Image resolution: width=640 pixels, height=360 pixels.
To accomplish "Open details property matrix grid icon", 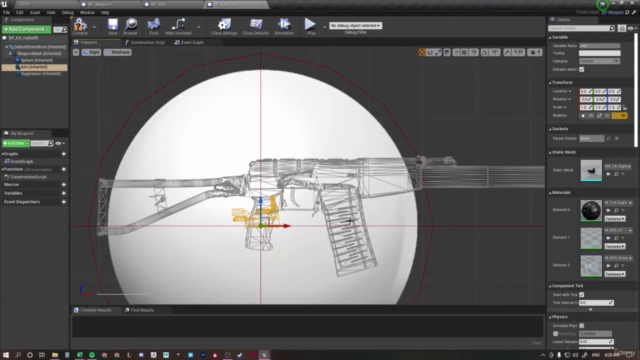I will point(622,28).
